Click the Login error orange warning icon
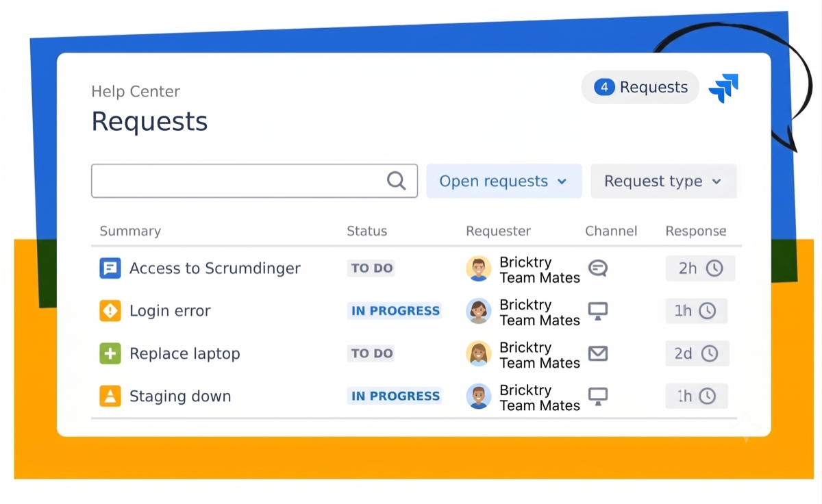822x504 pixels. [x=110, y=311]
